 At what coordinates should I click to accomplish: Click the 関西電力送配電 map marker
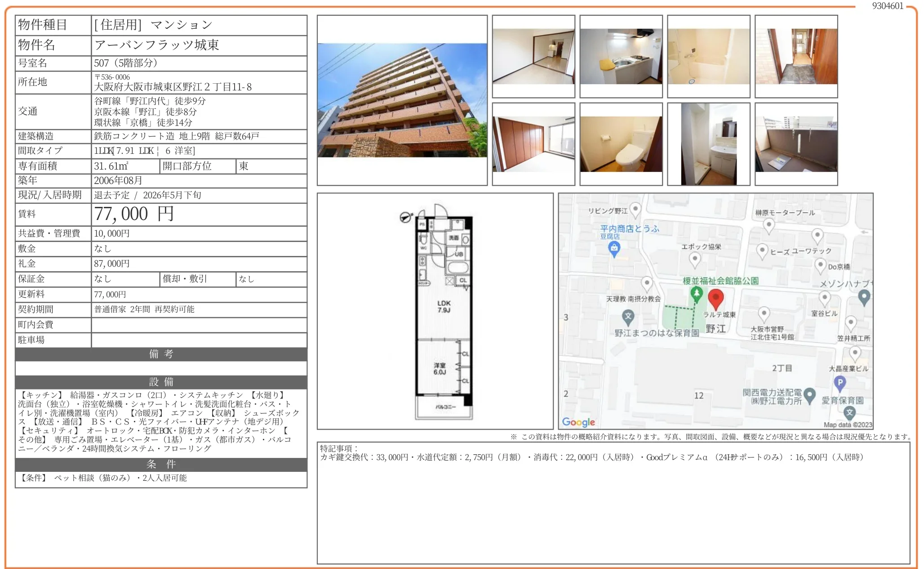(809, 394)
